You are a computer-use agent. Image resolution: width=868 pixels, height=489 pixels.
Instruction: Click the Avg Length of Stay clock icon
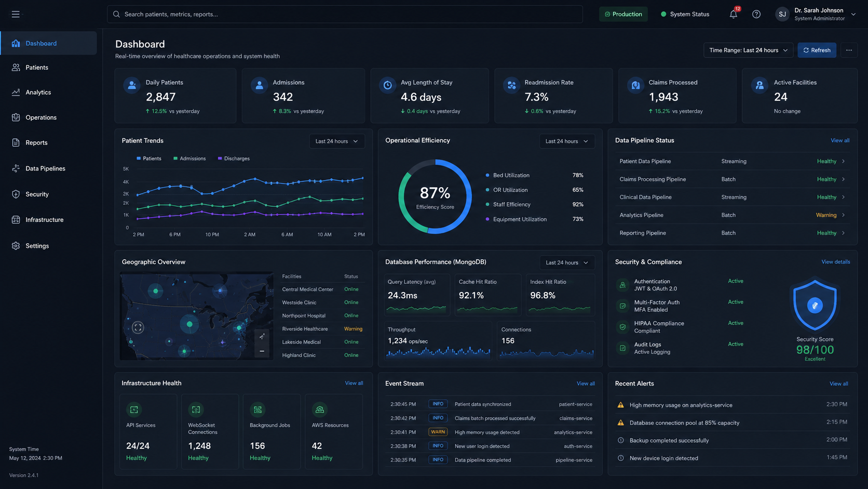coord(387,85)
